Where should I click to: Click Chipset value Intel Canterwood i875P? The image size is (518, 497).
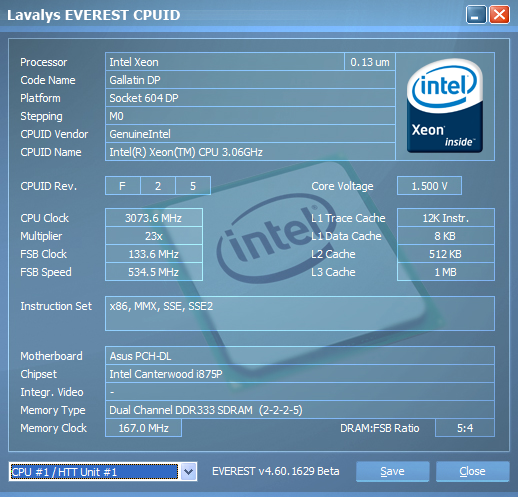pyautogui.click(x=300, y=374)
